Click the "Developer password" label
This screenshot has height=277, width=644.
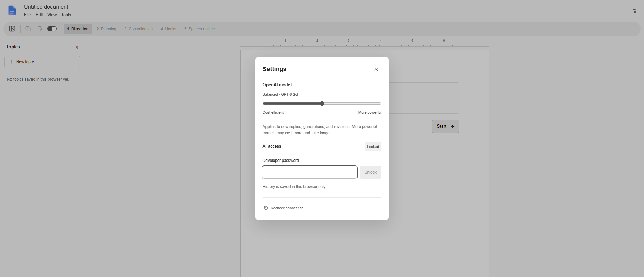(x=280, y=161)
